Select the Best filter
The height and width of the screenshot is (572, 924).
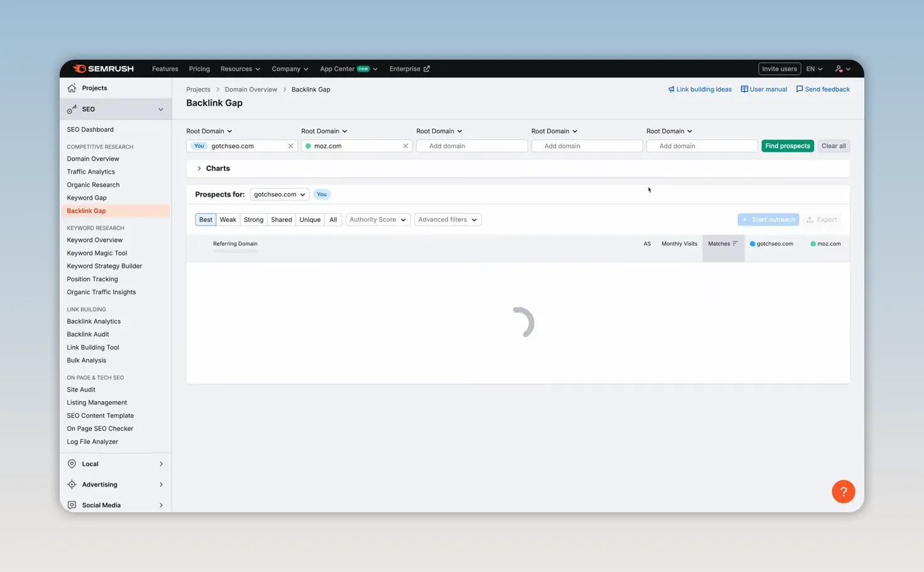[206, 220]
